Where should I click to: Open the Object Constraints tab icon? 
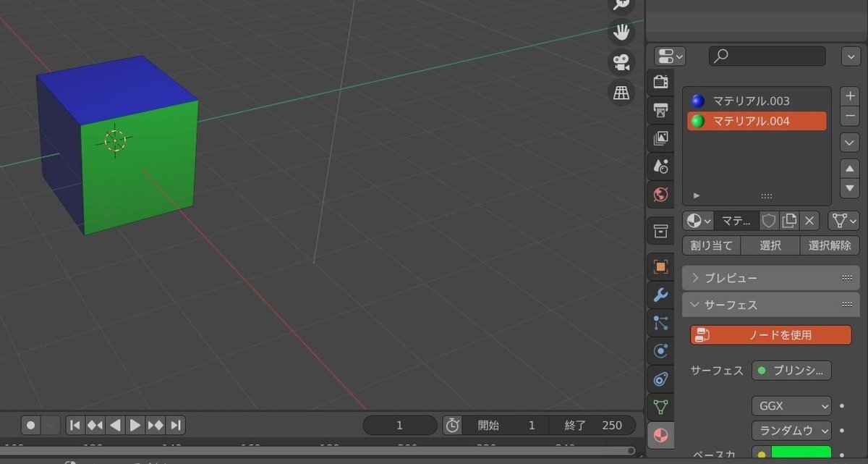click(660, 379)
